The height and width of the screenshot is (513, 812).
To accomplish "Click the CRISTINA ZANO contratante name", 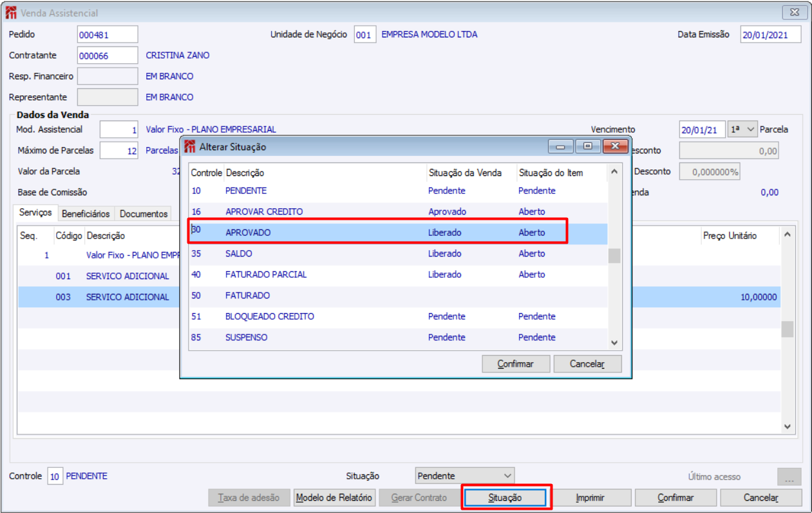I will pos(178,55).
